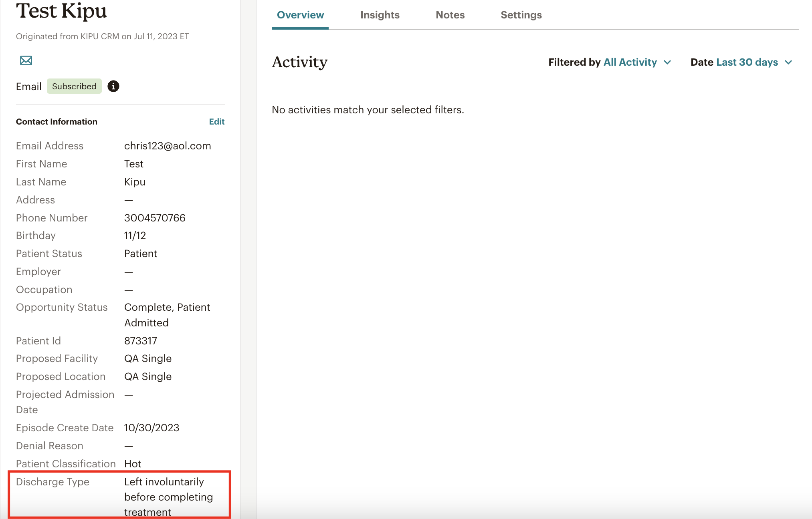Click the Discharge Type value text

pyautogui.click(x=168, y=497)
